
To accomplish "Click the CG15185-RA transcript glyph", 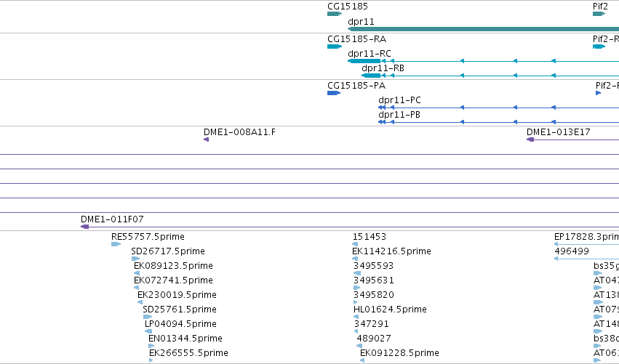I will pos(335,46).
